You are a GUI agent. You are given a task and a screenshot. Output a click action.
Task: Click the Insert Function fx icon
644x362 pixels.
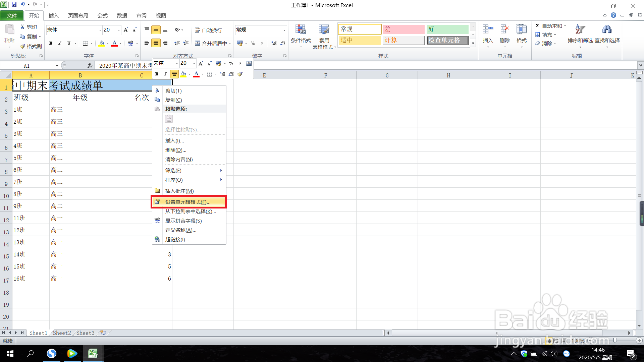[90, 66]
